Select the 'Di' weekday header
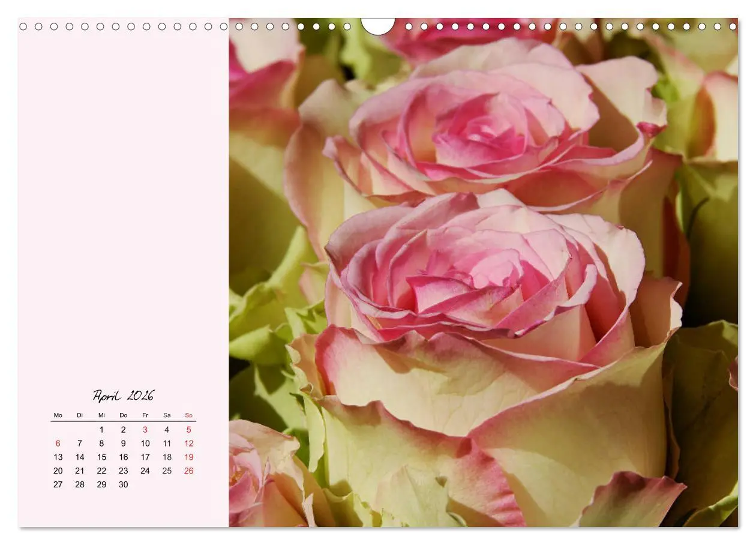Viewport: 756px width, 545px height. pos(80,415)
